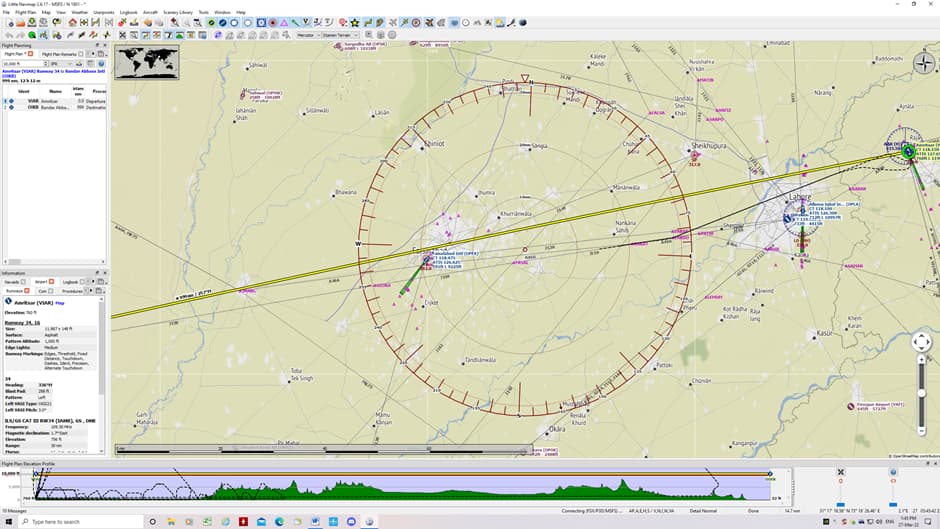Open the Mercator projection dropdown
The image size is (940, 529).
309,35
